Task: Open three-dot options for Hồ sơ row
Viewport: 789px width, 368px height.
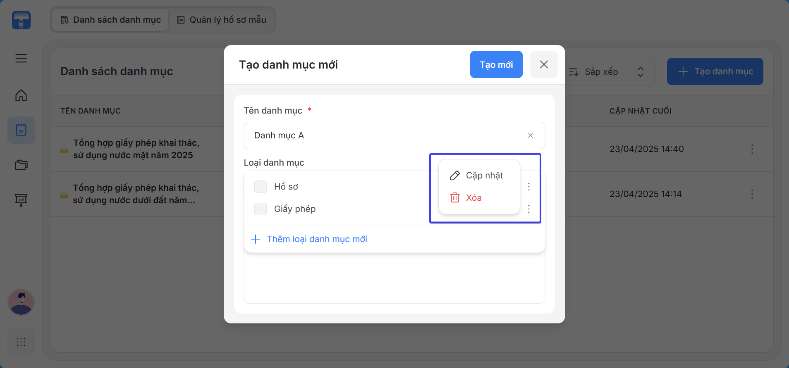Action: pyautogui.click(x=528, y=187)
